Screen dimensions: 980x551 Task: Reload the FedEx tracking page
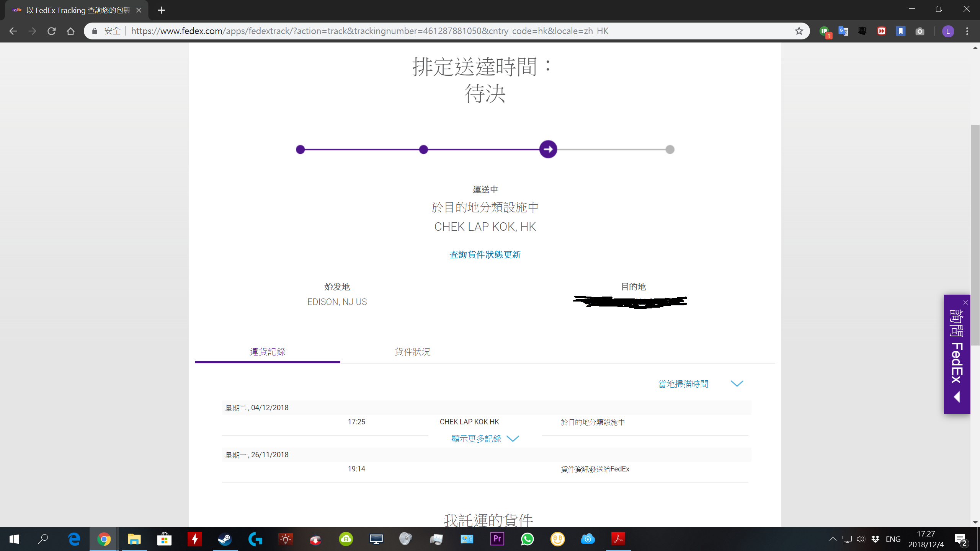click(51, 31)
